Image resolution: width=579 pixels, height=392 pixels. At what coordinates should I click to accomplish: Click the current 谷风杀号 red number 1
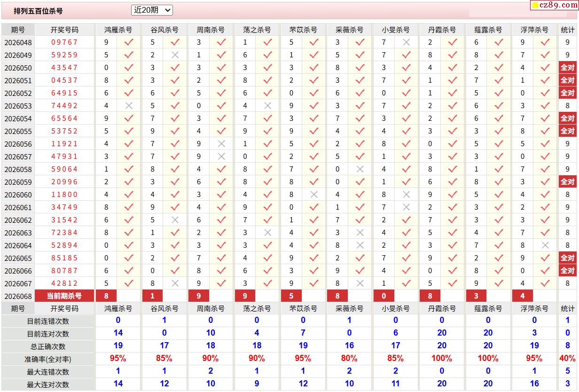152,296
